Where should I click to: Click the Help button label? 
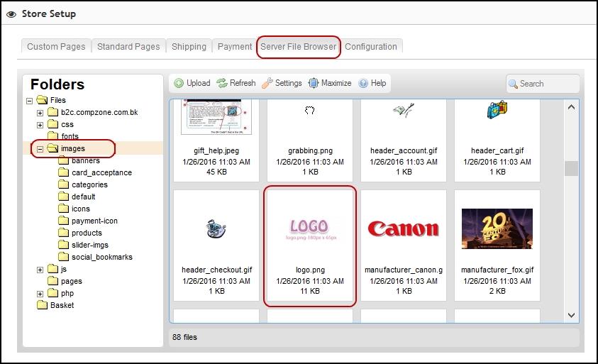coord(378,83)
